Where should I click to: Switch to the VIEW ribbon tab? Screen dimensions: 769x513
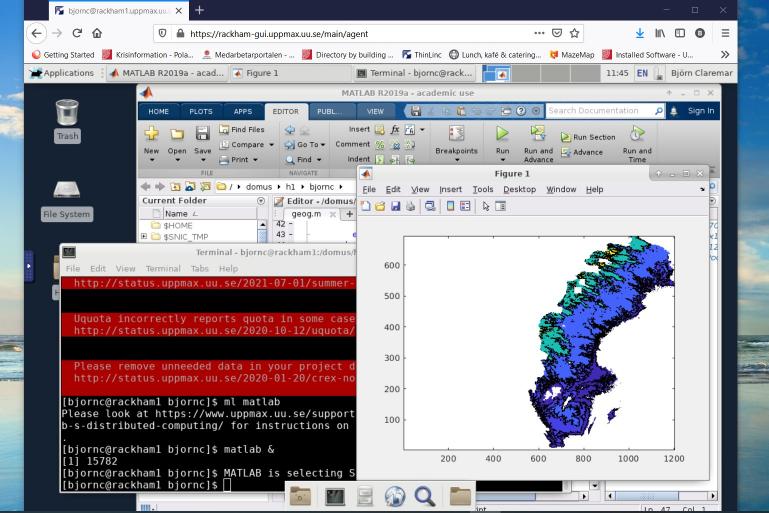coord(375,111)
